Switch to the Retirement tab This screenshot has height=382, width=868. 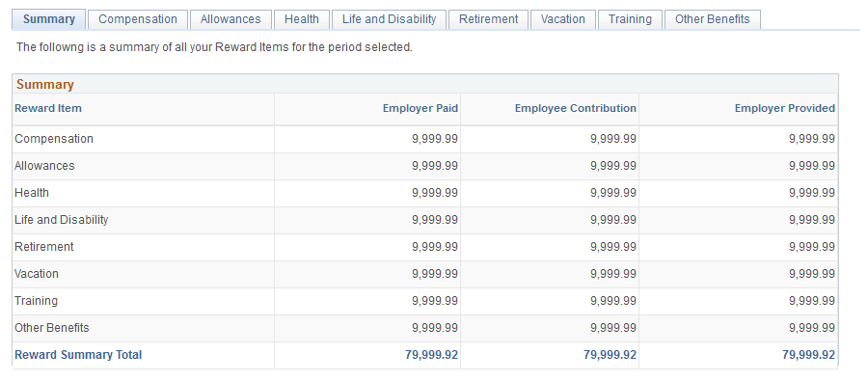pyautogui.click(x=488, y=19)
